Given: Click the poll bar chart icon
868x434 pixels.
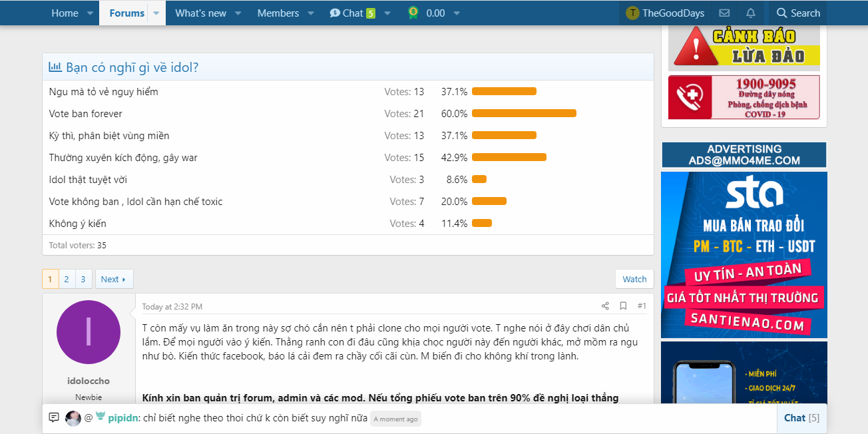Looking at the screenshot, I should coord(56,67).
